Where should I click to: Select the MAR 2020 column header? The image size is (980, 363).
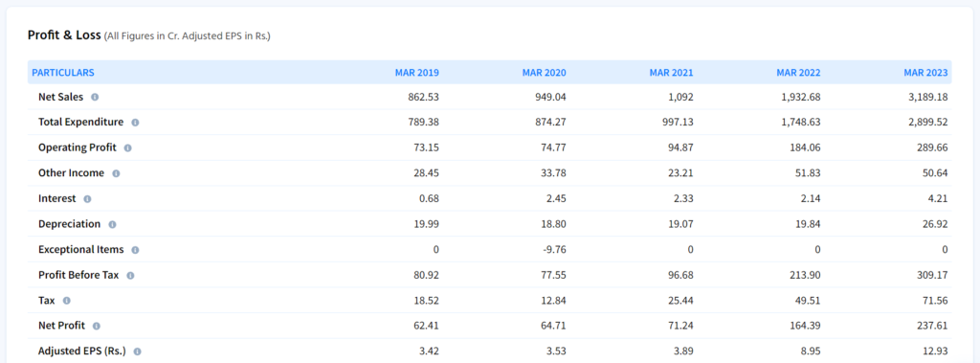pyautogui.click(x=545, y=73)
